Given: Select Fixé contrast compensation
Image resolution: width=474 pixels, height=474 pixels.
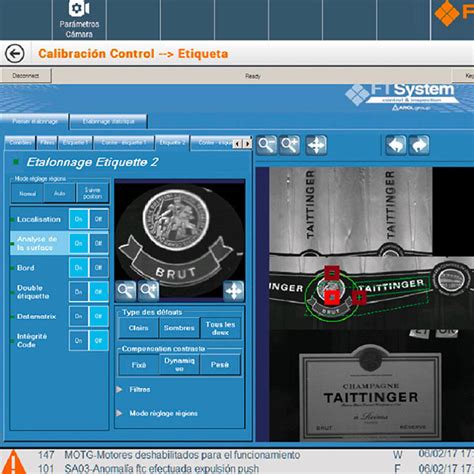Looking at the screenshot, I should [138, 365].
